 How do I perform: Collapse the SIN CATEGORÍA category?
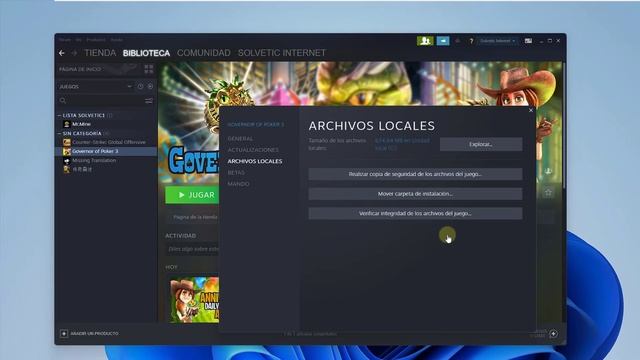[x=59, y=133]
